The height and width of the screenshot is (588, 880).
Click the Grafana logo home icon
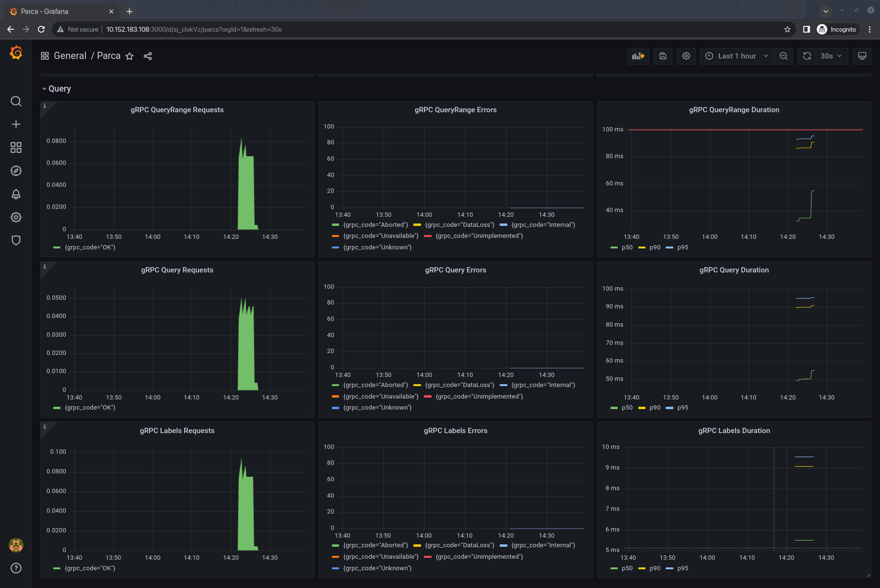tap(16, 53)
